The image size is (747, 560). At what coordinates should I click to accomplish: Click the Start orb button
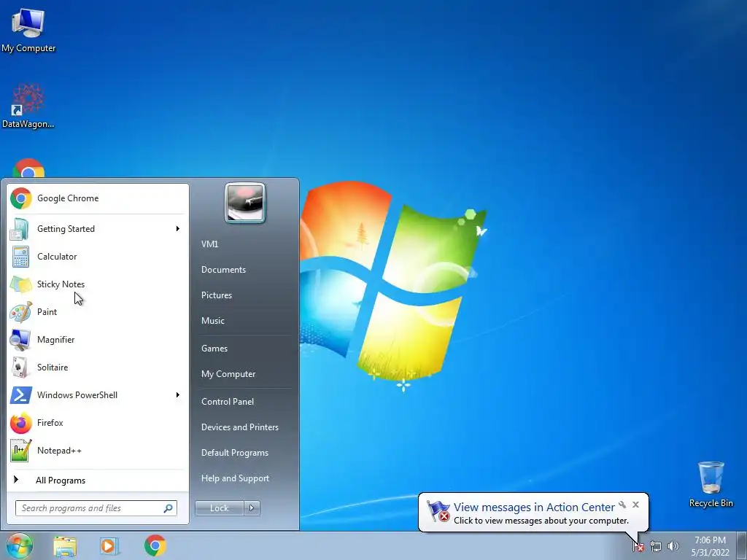click(19, 545)
